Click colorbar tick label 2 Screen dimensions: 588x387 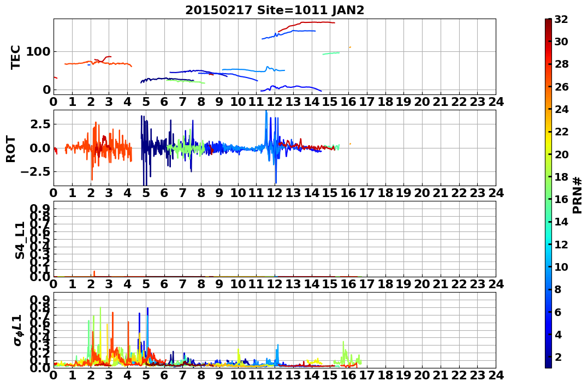click(558, 356)
